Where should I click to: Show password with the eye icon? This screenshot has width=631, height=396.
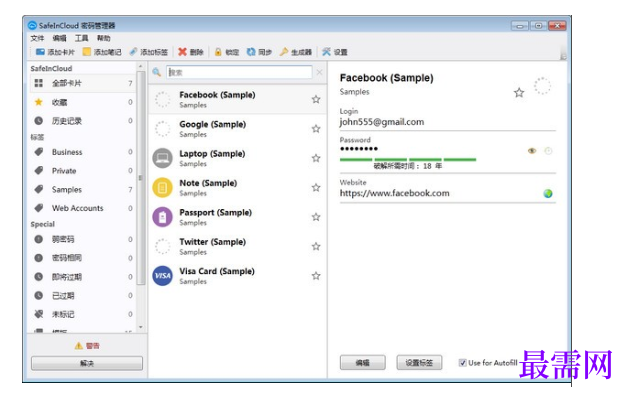point(532,151)
